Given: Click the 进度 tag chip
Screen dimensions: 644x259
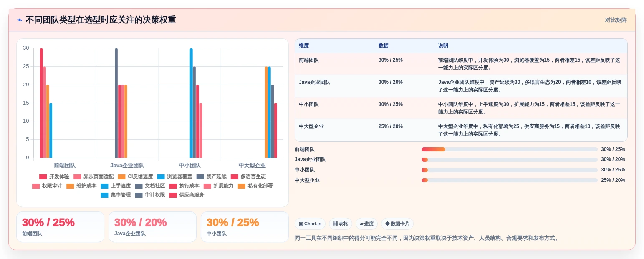Looking at the screenshot, I should [x=366, y=224].
